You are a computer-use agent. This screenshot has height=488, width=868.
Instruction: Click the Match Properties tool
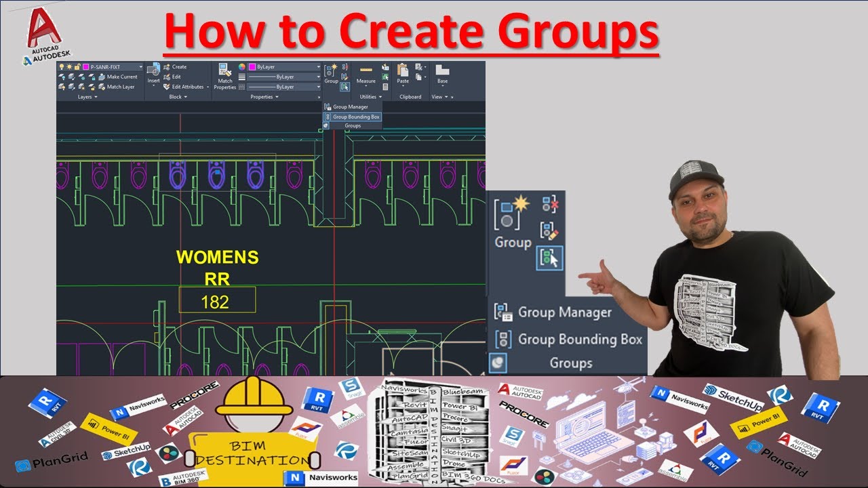[x=225, y=76]
